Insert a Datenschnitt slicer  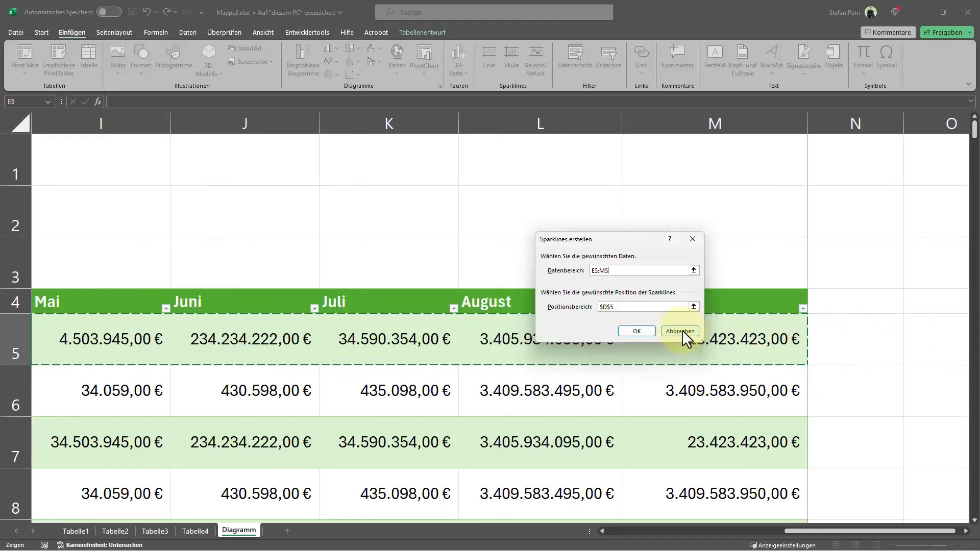point(575,57)
